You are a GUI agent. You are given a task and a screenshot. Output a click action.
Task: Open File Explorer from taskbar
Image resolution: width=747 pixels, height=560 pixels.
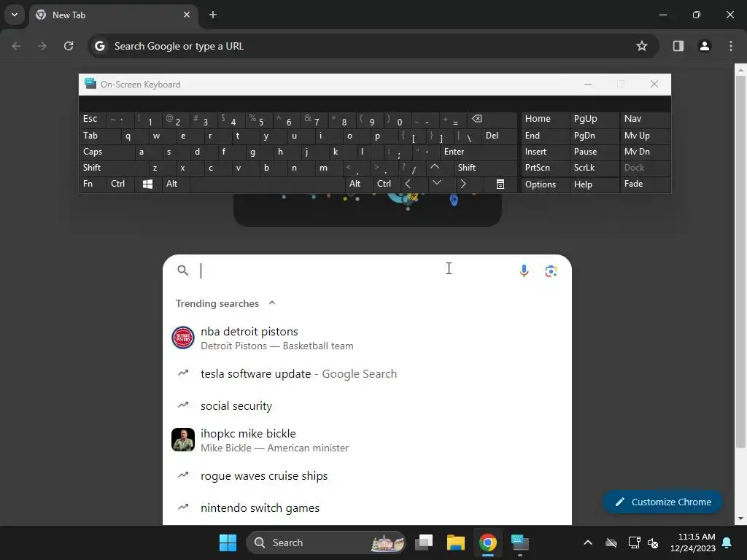point(455,542)
